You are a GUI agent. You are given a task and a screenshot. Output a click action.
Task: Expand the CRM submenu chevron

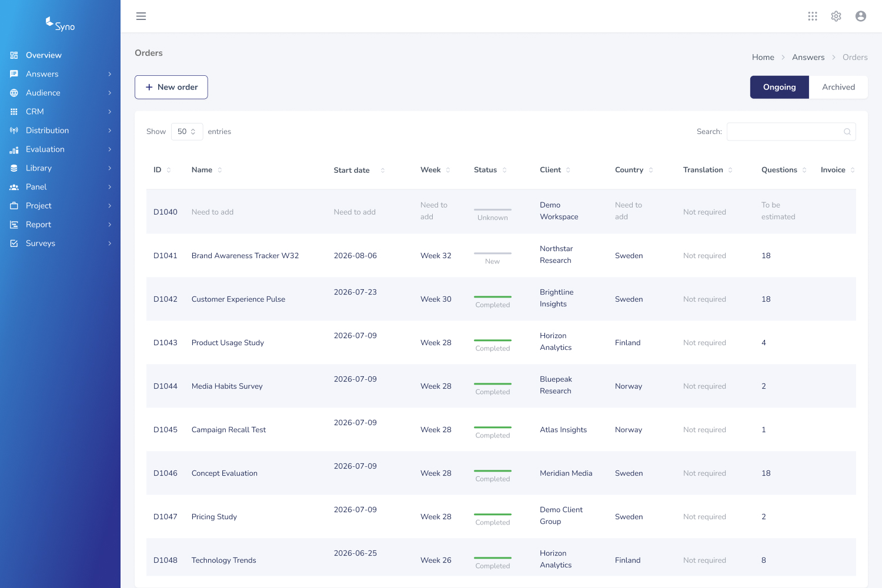pyautogui.click(x=110, y=112)
